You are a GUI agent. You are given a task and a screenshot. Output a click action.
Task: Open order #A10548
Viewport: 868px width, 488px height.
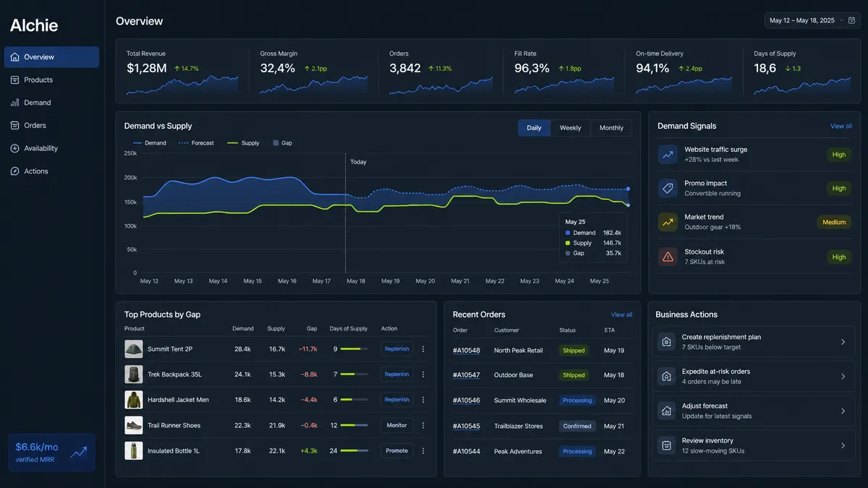(467, 351)
